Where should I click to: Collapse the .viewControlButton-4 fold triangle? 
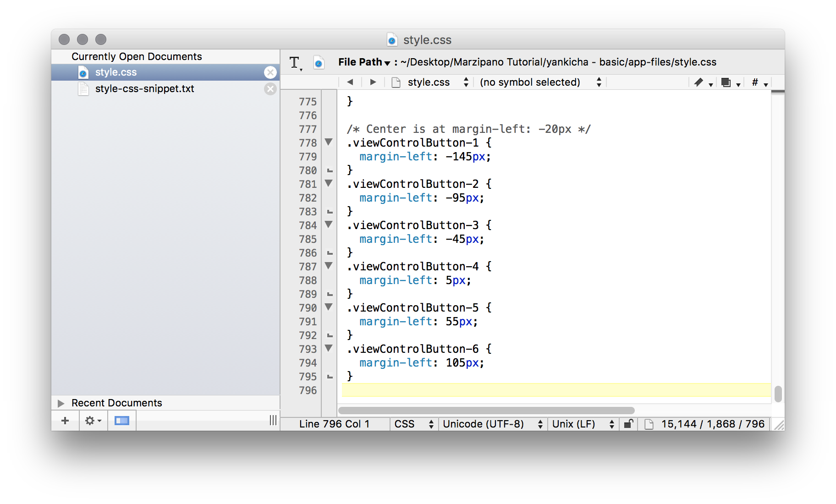329,266
